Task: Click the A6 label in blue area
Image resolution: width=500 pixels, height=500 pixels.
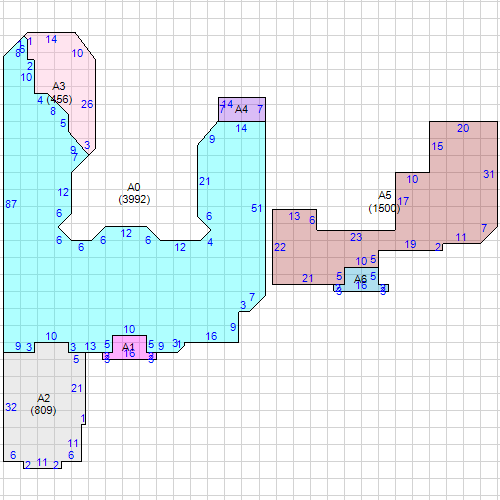Action: pyautogui.click(x=360, y=279)
